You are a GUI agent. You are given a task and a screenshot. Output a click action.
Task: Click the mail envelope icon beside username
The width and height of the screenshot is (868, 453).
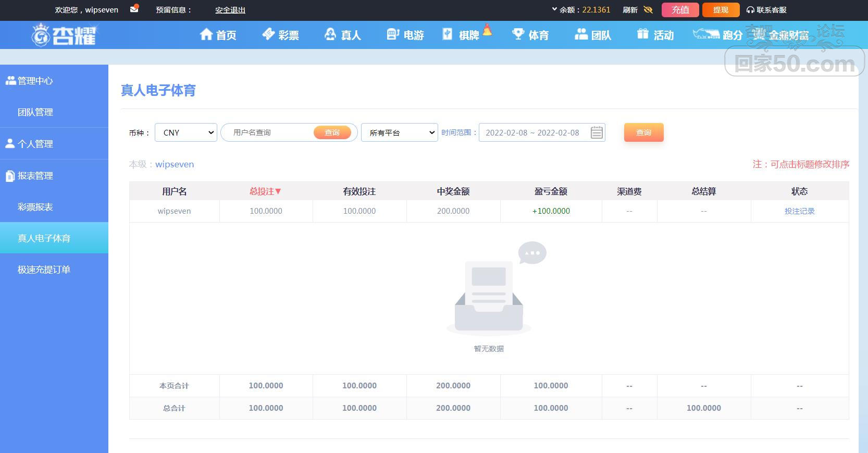134,9
